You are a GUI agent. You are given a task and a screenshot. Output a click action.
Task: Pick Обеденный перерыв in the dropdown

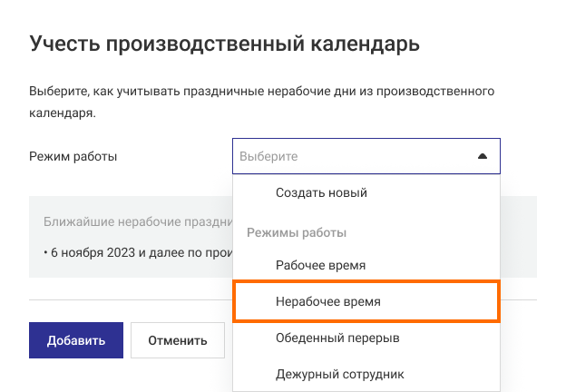click(337, 338)
